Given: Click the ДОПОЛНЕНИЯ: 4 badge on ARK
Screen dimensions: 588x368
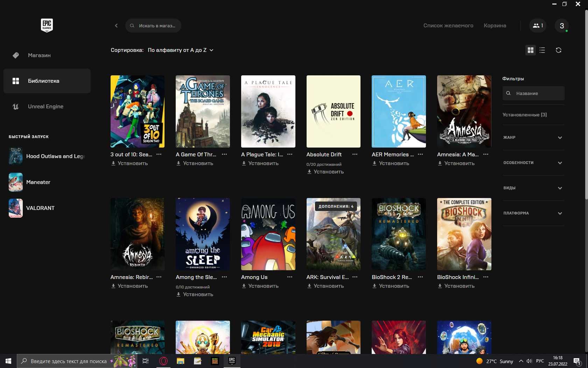Looking at the screenshot, I should point(336,206).
